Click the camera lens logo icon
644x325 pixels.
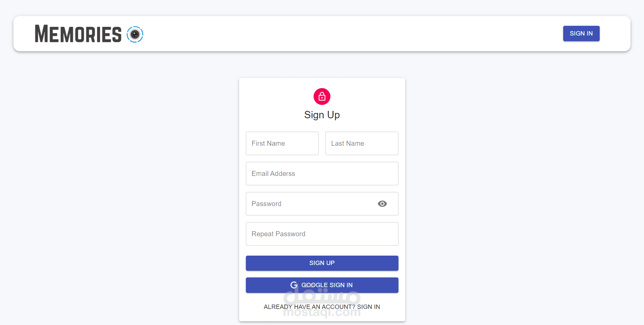point(135,34)
